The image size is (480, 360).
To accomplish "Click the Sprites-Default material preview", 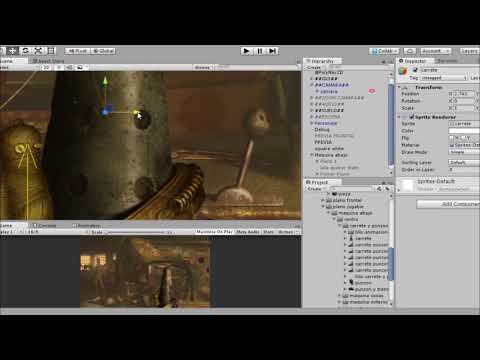I will 407,185.
